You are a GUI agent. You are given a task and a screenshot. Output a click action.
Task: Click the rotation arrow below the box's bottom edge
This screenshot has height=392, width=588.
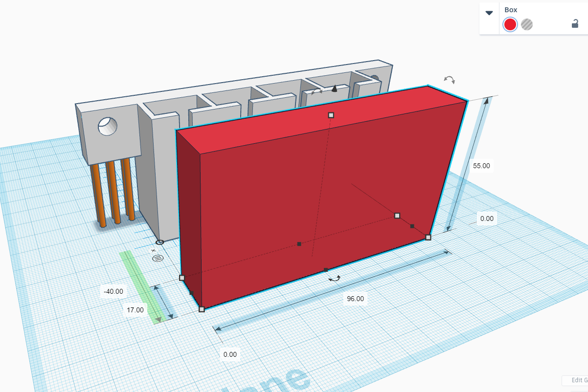[335, 278]
